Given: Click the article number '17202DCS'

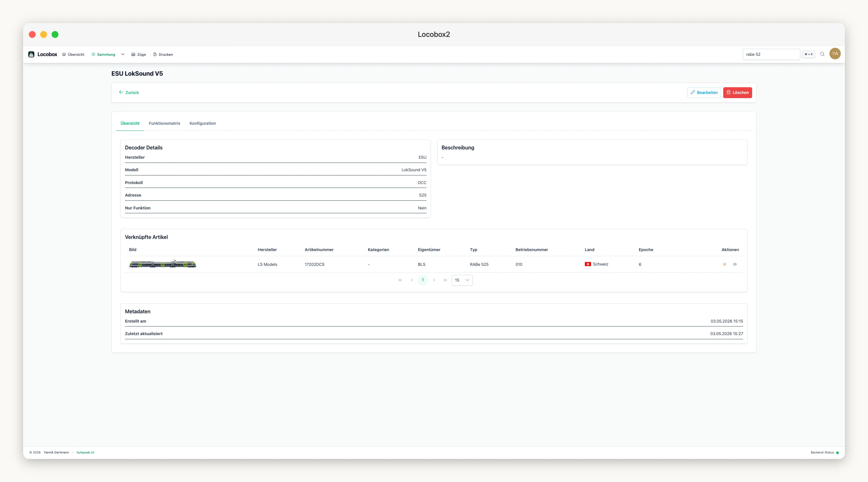Looking at the screenshot, I should tap(314, 265).
